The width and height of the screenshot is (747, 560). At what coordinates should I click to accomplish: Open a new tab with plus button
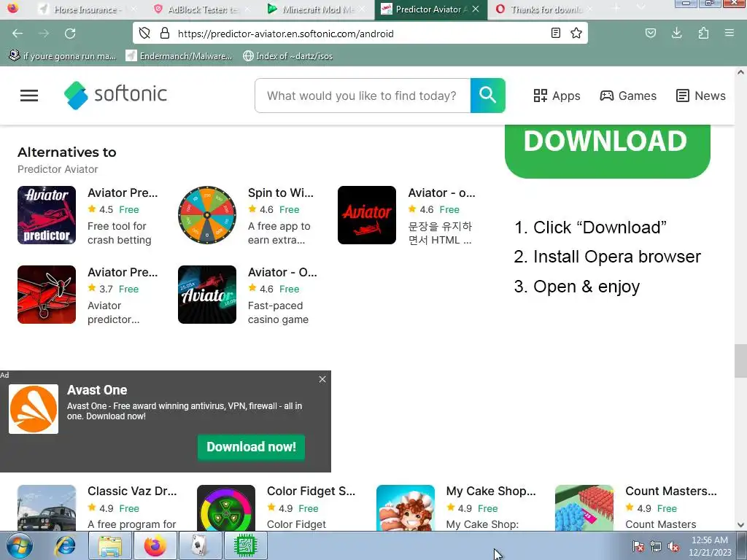616,8
